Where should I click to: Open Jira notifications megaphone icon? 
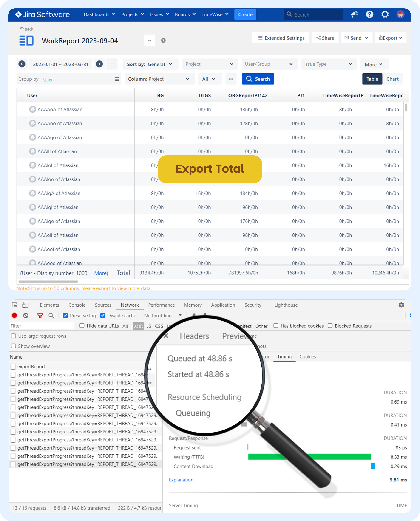click(355, 14)
